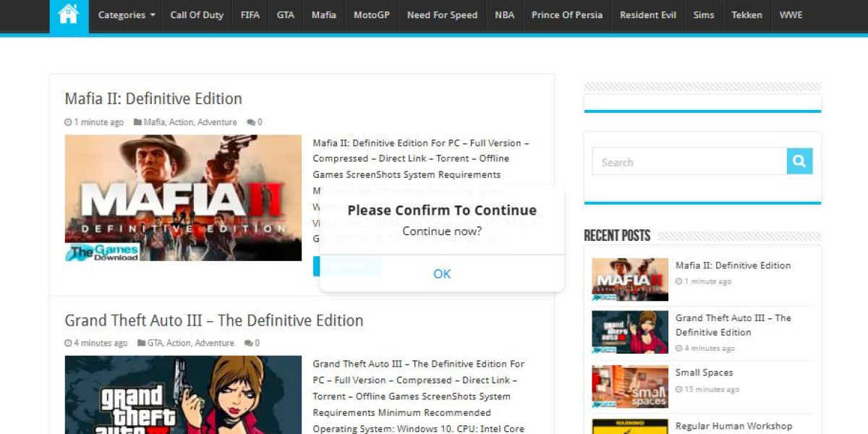Open GTA III thumbnail in Recent Posts

(630, 332)
